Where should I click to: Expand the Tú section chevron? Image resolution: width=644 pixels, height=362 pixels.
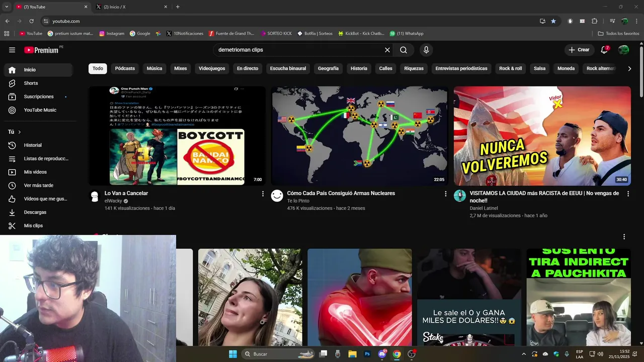[x=20, y=132]
